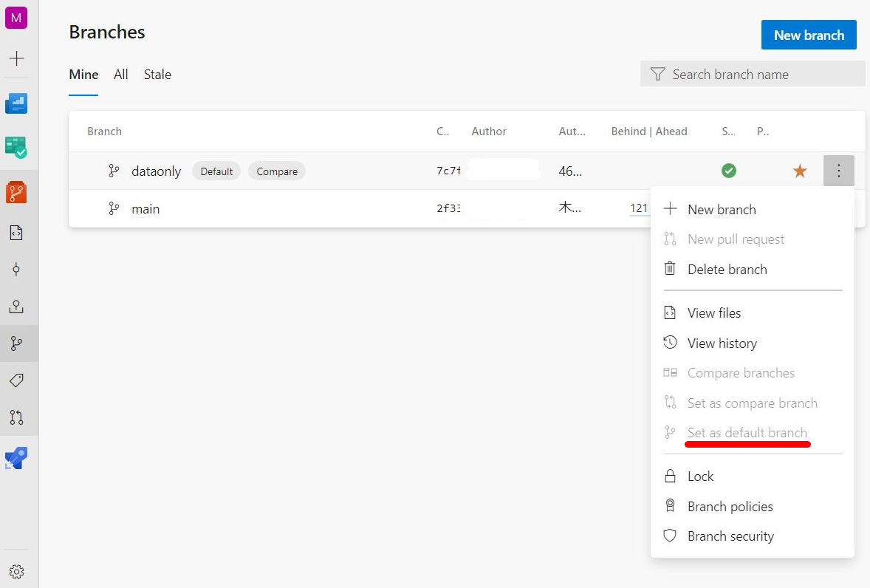The width and height of the screenshot is (870, 588).
Task: Open Pushes icon in sidebar
Action: (x=16, y=306)
